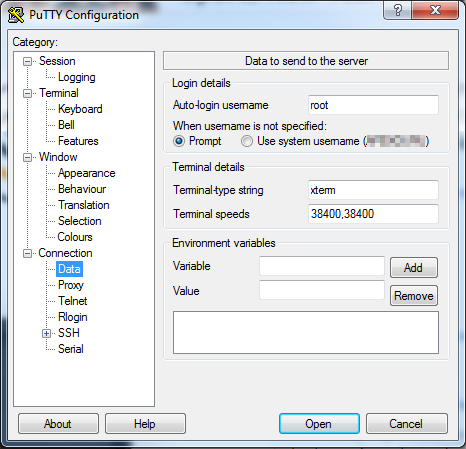Go to the Proxy category

point(71,285)
